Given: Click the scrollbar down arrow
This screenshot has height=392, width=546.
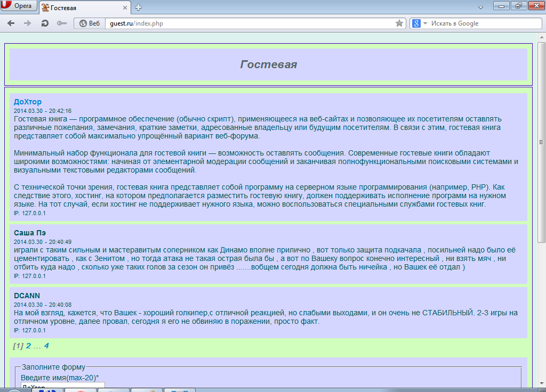Looking at the screenshot, I should tap(542, 383).
